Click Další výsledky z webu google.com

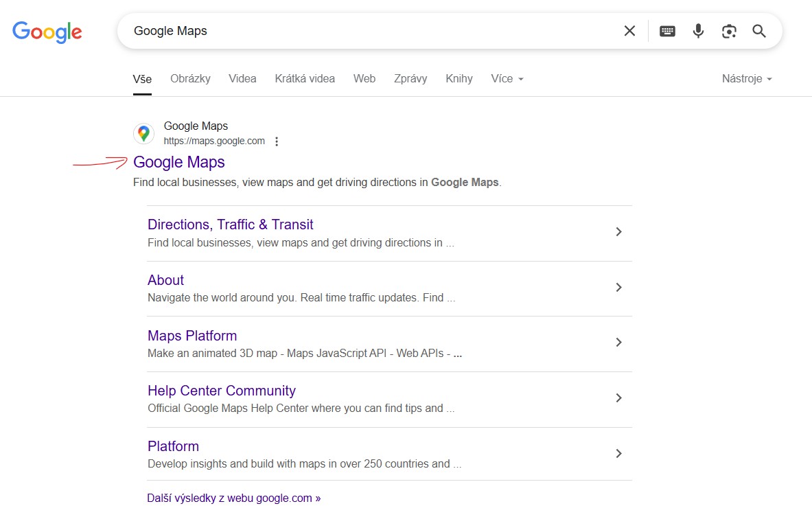[x=233, y=498]
